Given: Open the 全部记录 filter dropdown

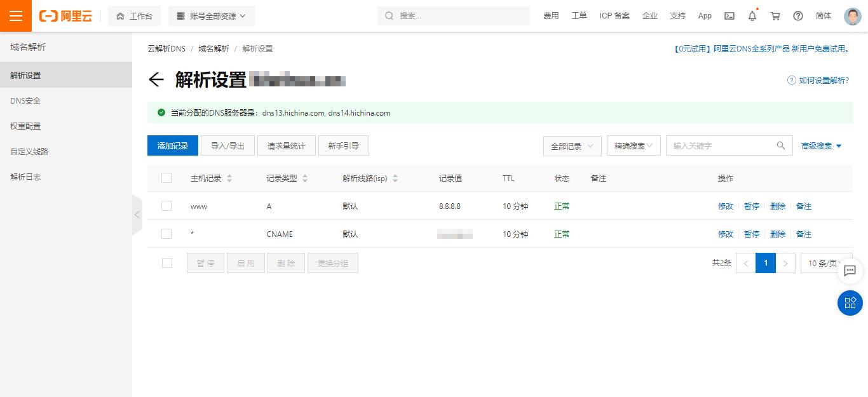Looking at the screenshot, I should pyautogui.click(x=571, y=145).
